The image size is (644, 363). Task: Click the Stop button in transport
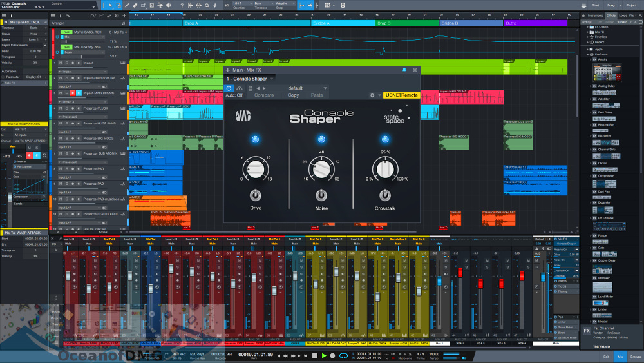[315, 356]
